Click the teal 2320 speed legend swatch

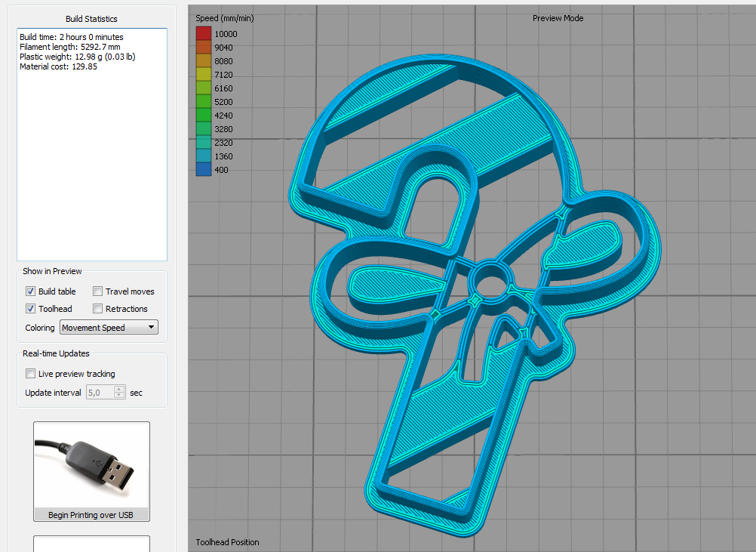(x=204, y=143)
